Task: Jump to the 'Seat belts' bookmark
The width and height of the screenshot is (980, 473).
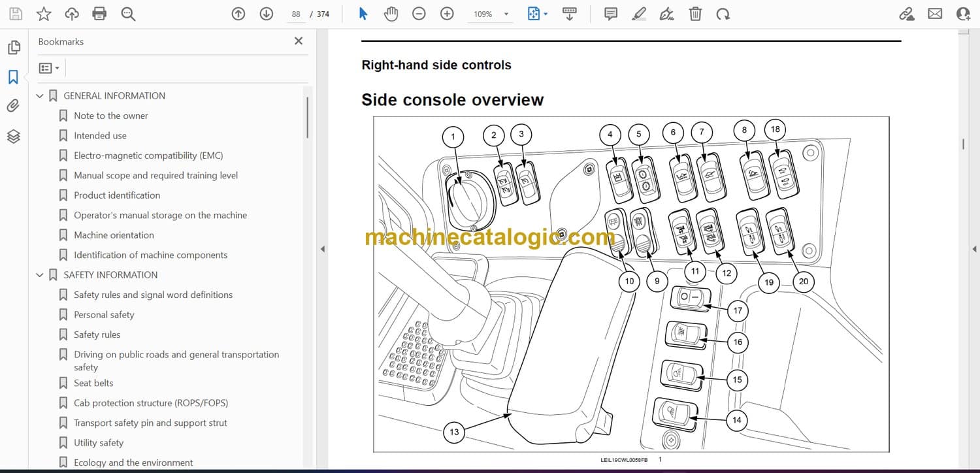Action: click(93, 383)
